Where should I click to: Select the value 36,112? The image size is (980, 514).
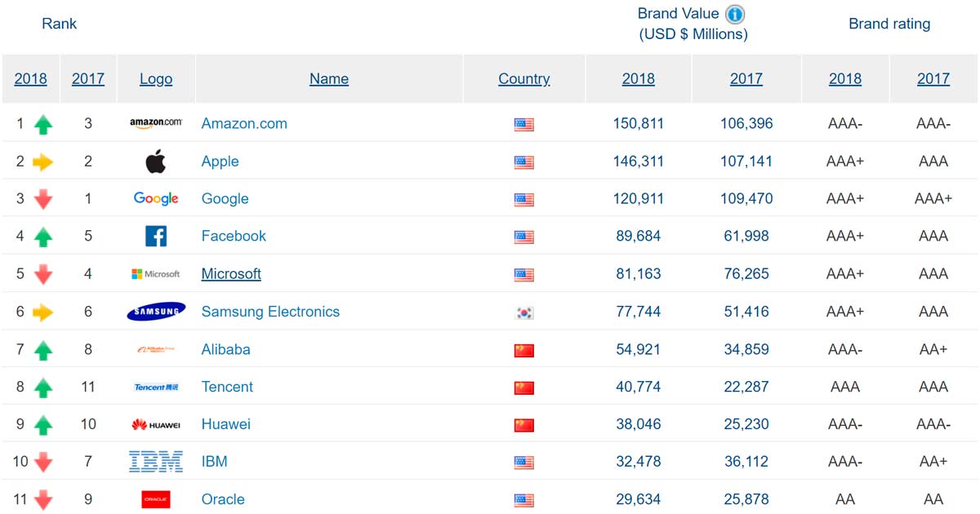click(x=746, y=462)
